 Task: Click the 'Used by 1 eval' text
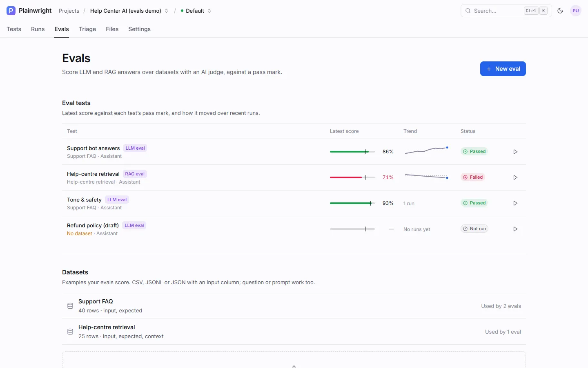[503, 332]
